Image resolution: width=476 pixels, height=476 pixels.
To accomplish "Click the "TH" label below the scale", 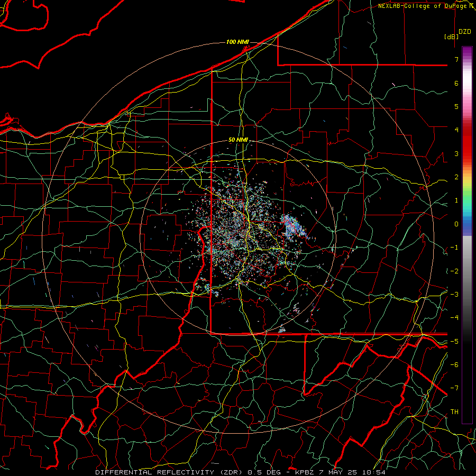I will [454, 412].
